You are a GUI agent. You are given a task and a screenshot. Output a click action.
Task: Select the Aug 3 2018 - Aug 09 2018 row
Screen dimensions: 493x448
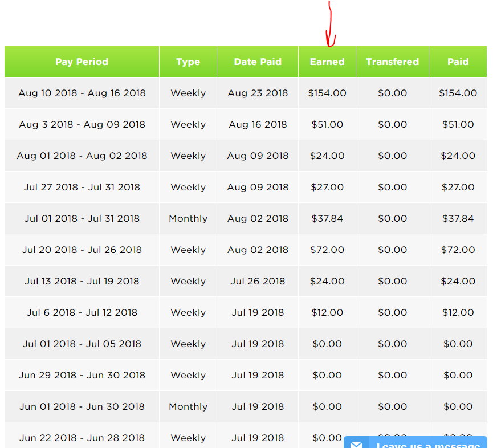click(82, 124)
